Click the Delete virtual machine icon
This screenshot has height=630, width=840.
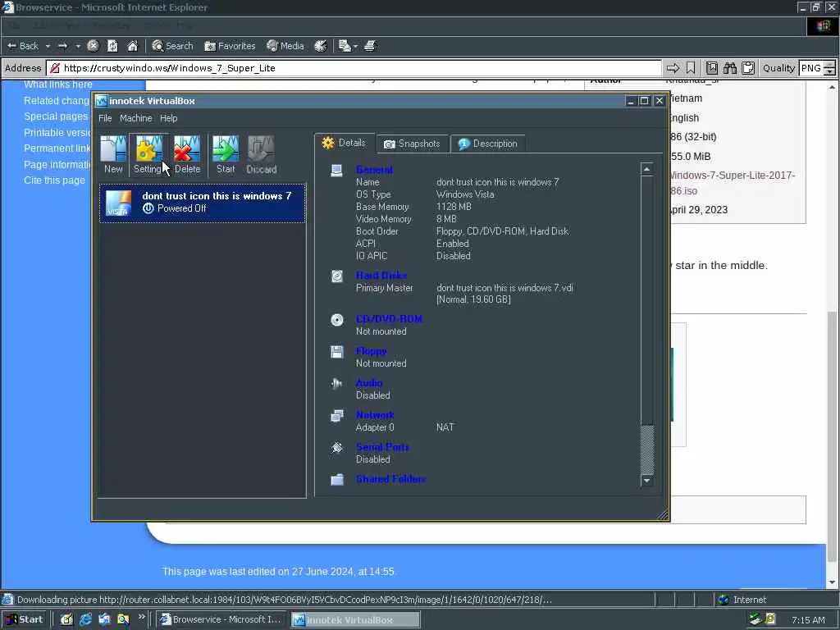[187, 154]
